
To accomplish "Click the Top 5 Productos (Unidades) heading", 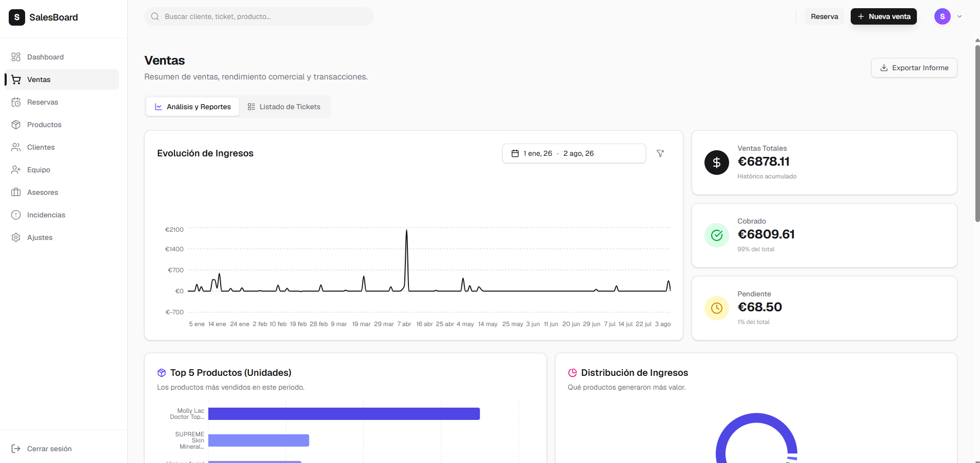I will [x=231, y=373].
